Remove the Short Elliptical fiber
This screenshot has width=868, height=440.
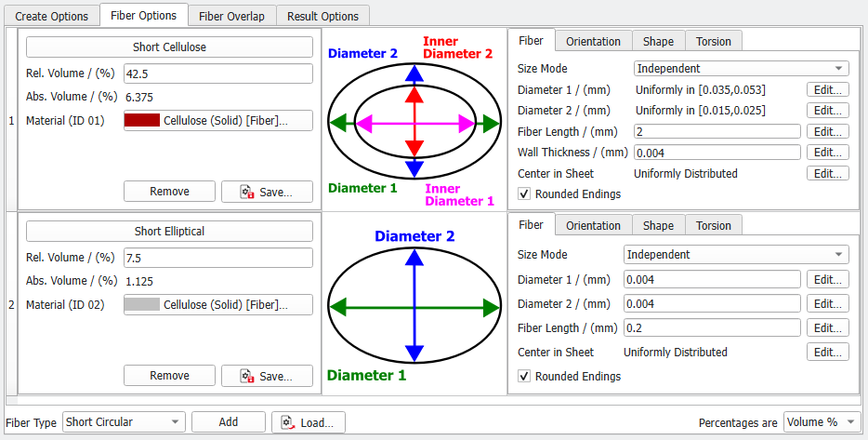point(169,375)
